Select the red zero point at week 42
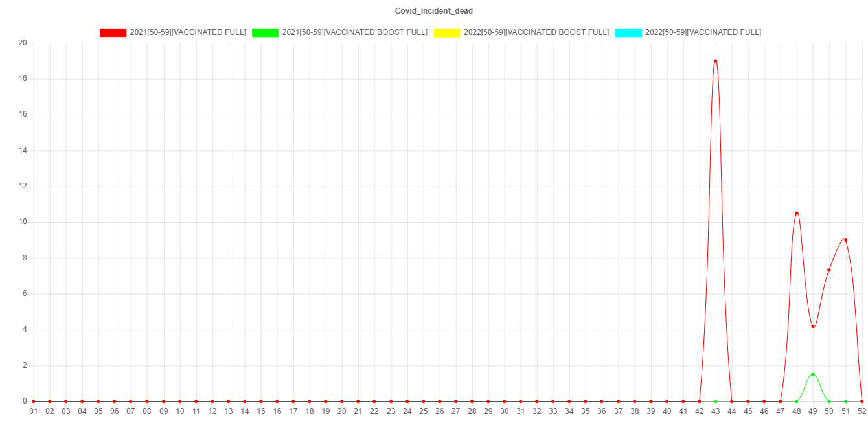Viewport: 868px width, 434px height. (x=699, y=401)
